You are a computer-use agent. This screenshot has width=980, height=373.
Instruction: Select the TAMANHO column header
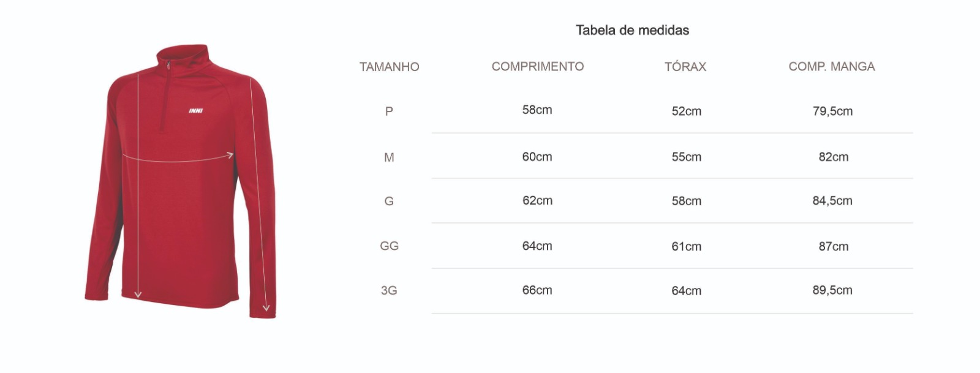(x=389, y=67)
